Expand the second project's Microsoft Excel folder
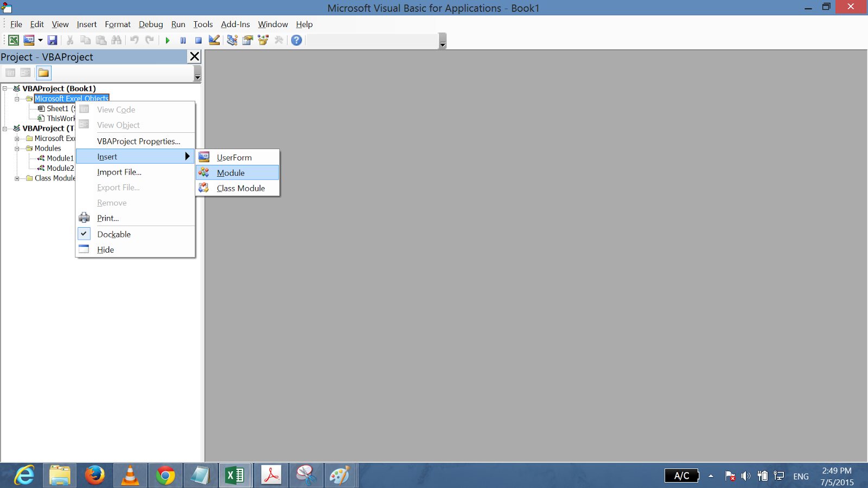 tap(17, 139)
